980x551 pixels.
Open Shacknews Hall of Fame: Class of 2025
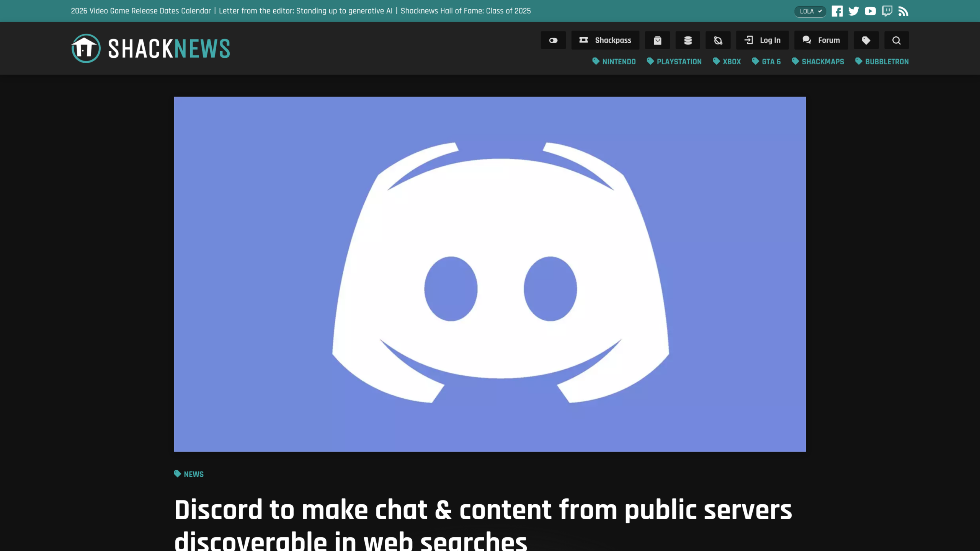[465, 11]
